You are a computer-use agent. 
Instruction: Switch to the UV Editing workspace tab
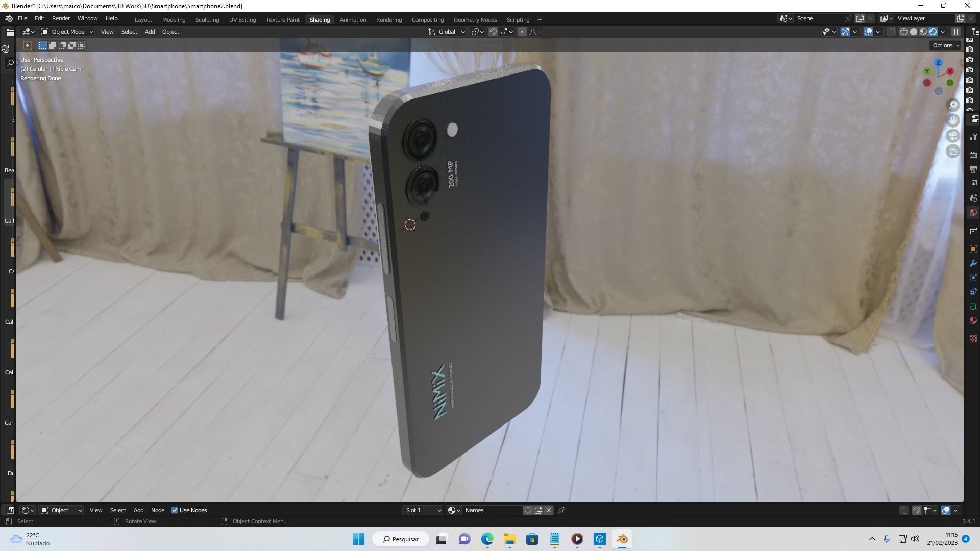click(242, 20)
